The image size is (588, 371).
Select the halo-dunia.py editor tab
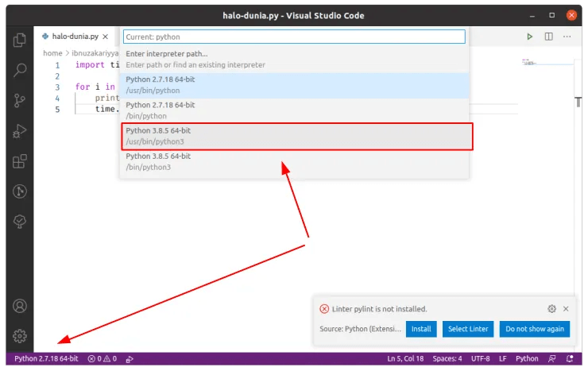click(x=75, y=37)
